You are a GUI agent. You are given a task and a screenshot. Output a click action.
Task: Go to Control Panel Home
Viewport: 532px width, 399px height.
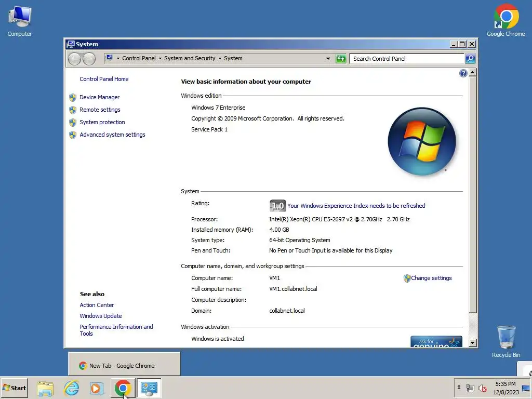tap(104, 79)
